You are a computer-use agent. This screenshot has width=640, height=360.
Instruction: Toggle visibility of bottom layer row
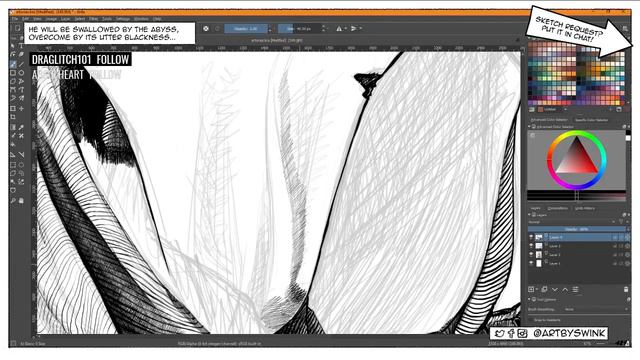tap(531, 264)
